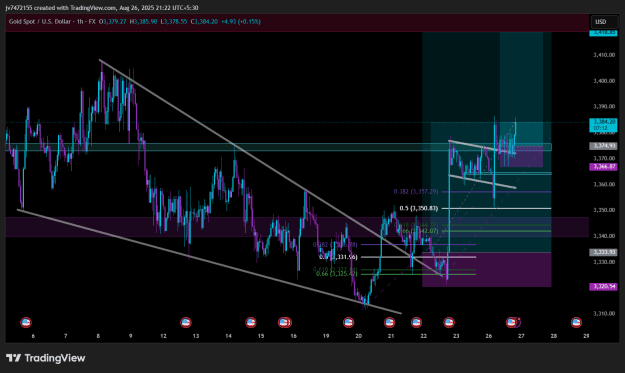Click the close value C3,384.20 in header
The width and height of the screenshot is (625, 373).
click(204, 22)
